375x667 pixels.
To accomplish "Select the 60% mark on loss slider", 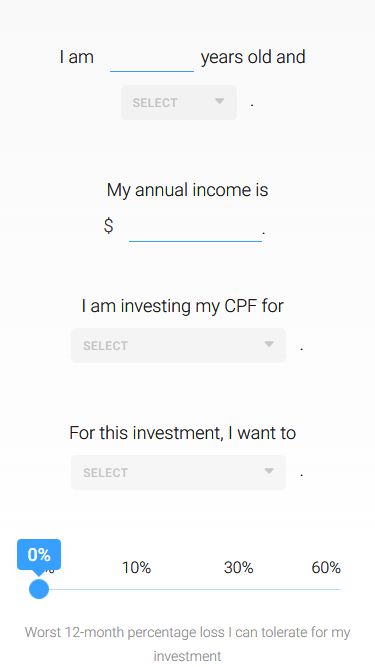I will tap(326, 567).
